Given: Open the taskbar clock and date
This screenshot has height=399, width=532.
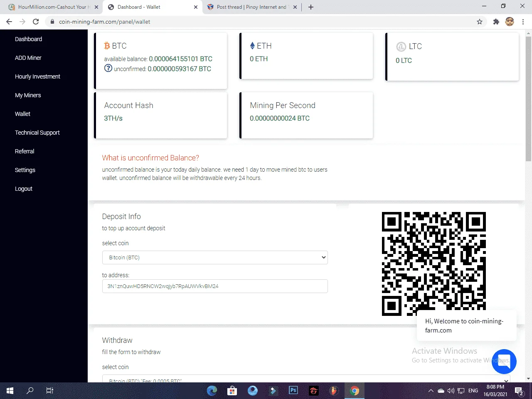Looking at the screenshot, I should 495,391.
